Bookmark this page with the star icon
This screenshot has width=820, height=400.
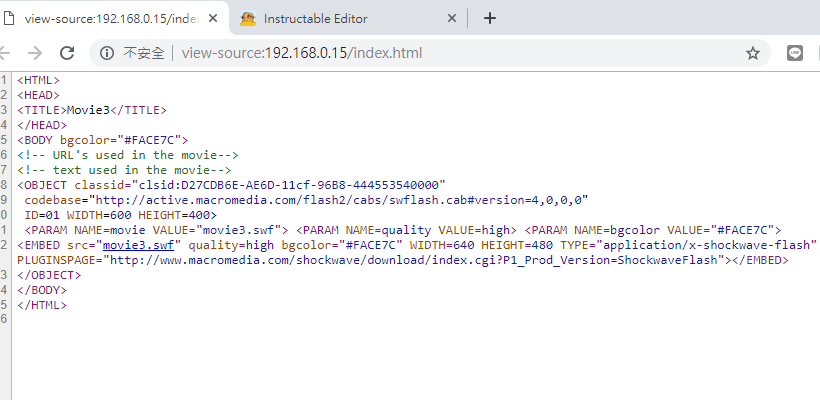pyautogui.click(x=753, y=53)
